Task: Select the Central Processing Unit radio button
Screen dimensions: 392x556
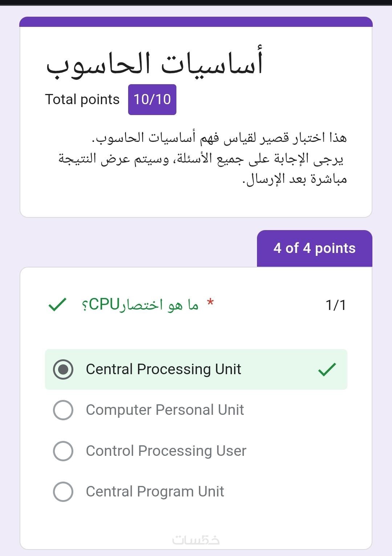Action: (63, 369)
